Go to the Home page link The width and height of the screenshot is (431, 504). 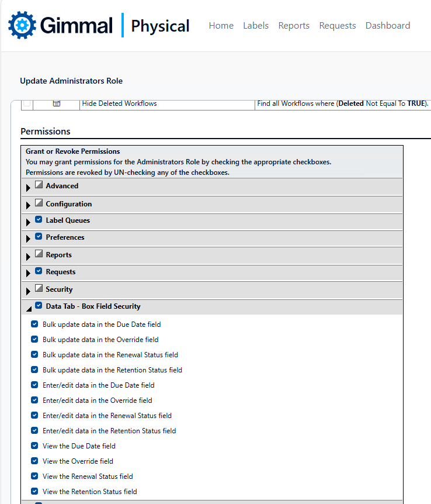coord(221,25)
